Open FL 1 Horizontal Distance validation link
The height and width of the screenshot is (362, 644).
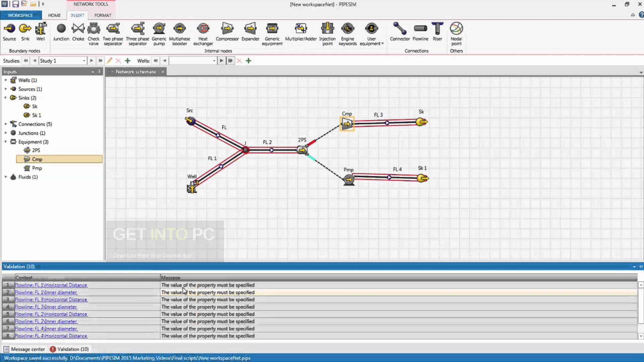tap(51, 285)
